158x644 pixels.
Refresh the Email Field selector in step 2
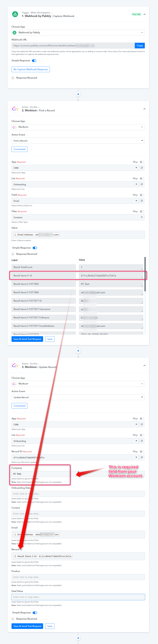tap(142, 201)
